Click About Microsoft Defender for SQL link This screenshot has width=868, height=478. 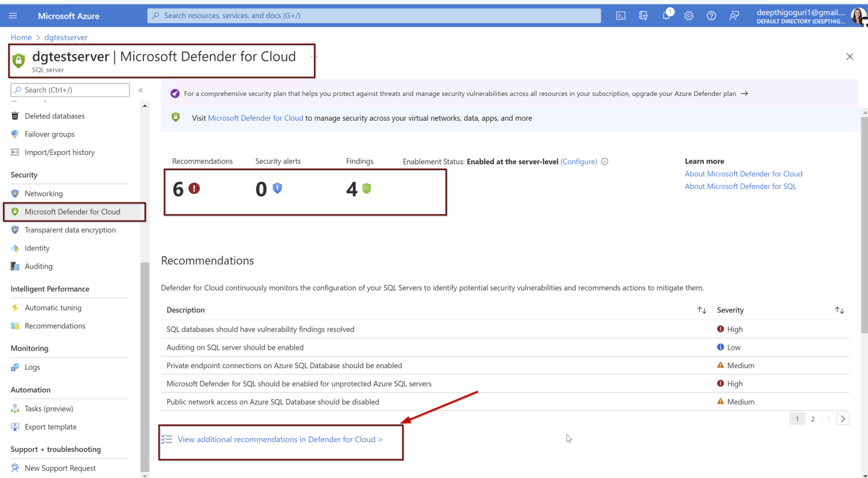(740, 186)
